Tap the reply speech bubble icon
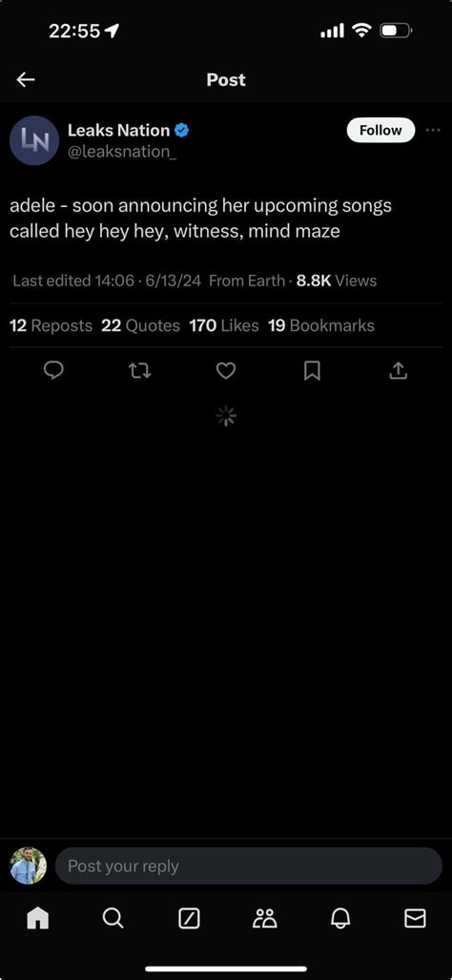Screen dimensions: 452x980 coord(53,370)
